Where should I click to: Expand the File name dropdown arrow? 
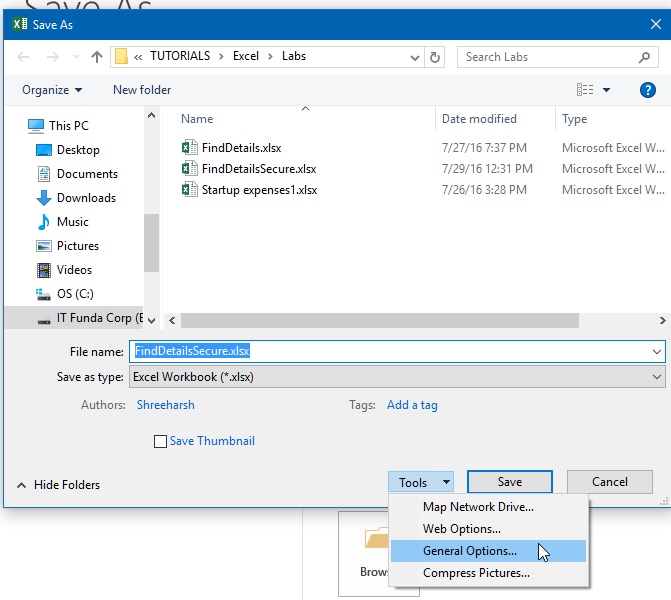[657, 352]
